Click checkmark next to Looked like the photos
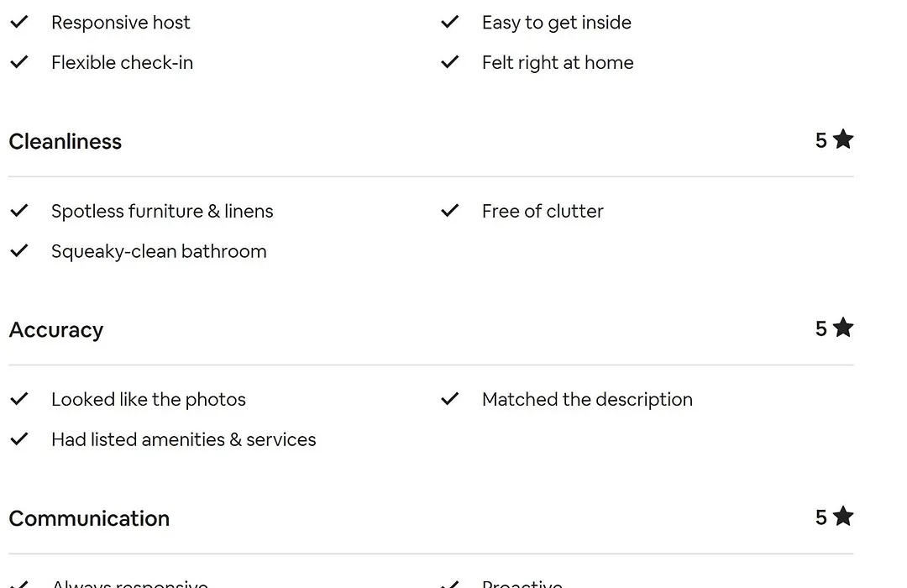Image resolution: width=907 pixels, height=588 pixels. click(19, 399)
